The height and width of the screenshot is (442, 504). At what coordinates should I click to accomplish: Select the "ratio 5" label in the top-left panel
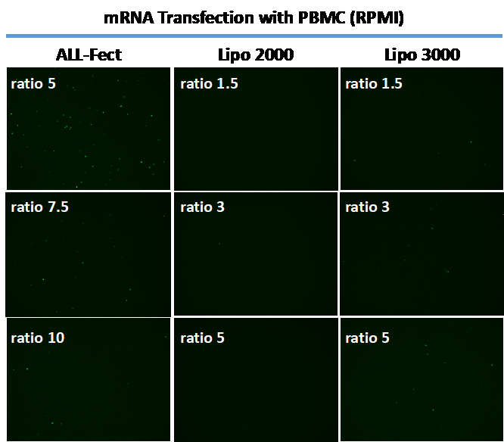(33, 83)
